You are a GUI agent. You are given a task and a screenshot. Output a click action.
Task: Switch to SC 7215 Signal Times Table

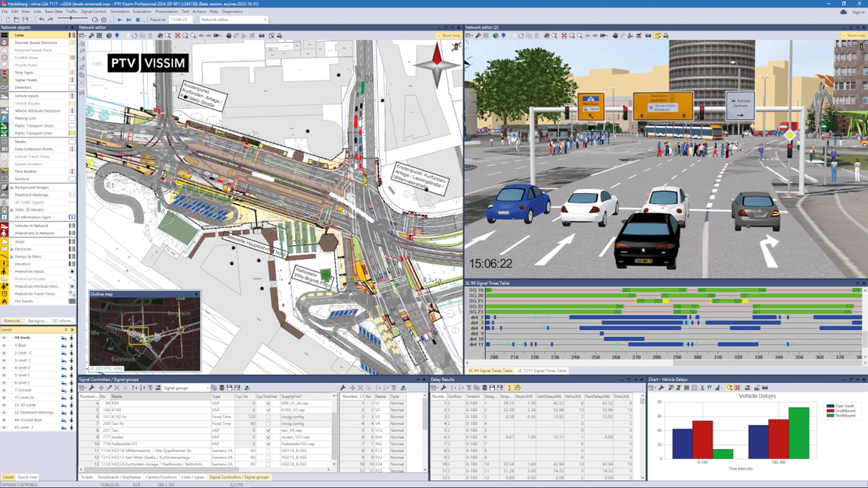[542, 370]
